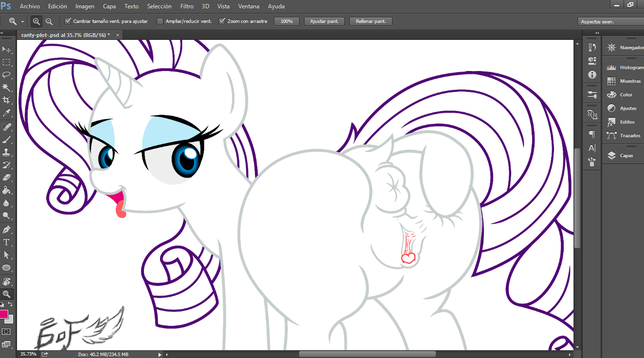Select the History Brush tool
The width and height of the screenshot is (644, 358).
[x=7, y=165]
